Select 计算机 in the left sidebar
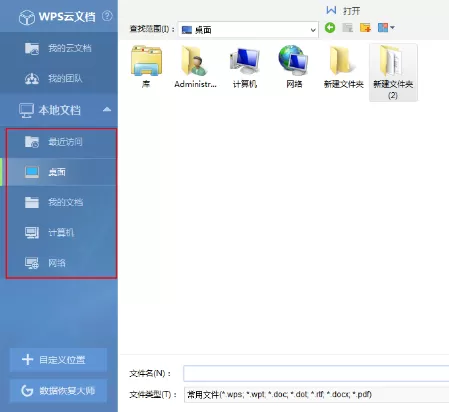The width and height of the screenshot is (449, 412). pyautogui.click(x=61, y=232)
